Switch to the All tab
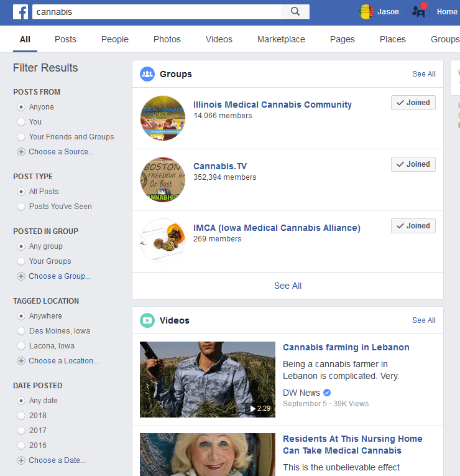 25,39
